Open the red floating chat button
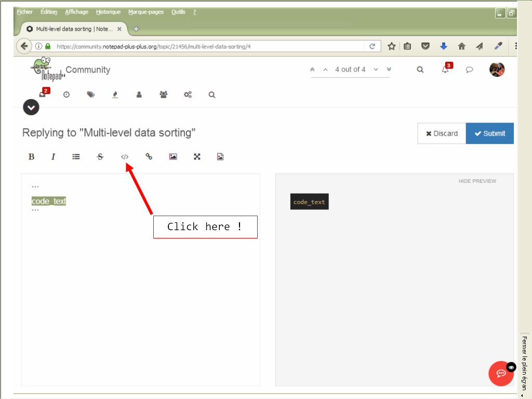 pyautogui.click(x=501, y=373)
